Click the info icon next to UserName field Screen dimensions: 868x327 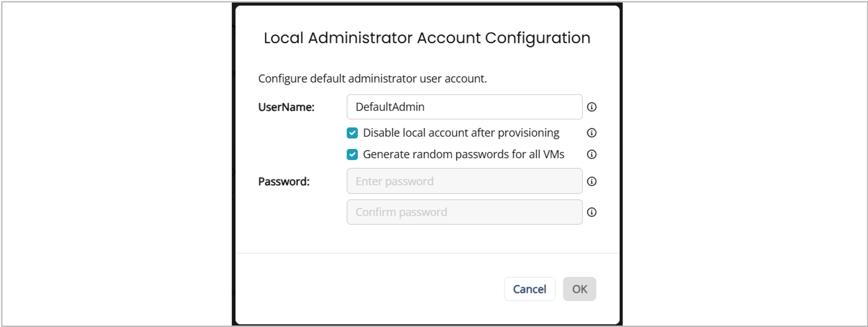(x=591, y=107)
